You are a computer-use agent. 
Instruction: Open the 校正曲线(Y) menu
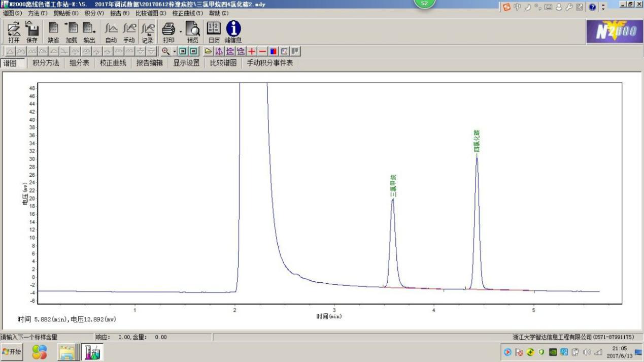[x=187, y=13]
